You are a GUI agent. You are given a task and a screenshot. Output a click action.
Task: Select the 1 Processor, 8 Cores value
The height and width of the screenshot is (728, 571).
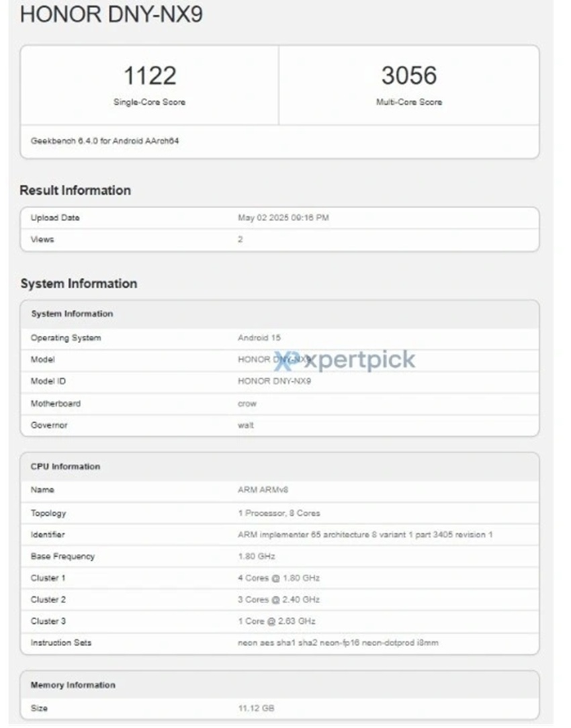click(x=279, y=514)
